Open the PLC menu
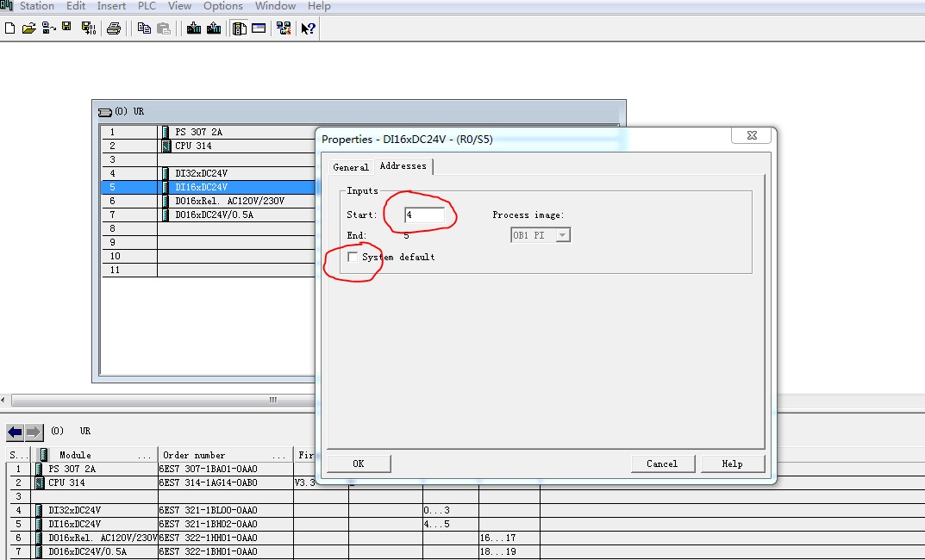This screenshot has width=925, height=560. (147, 6)
